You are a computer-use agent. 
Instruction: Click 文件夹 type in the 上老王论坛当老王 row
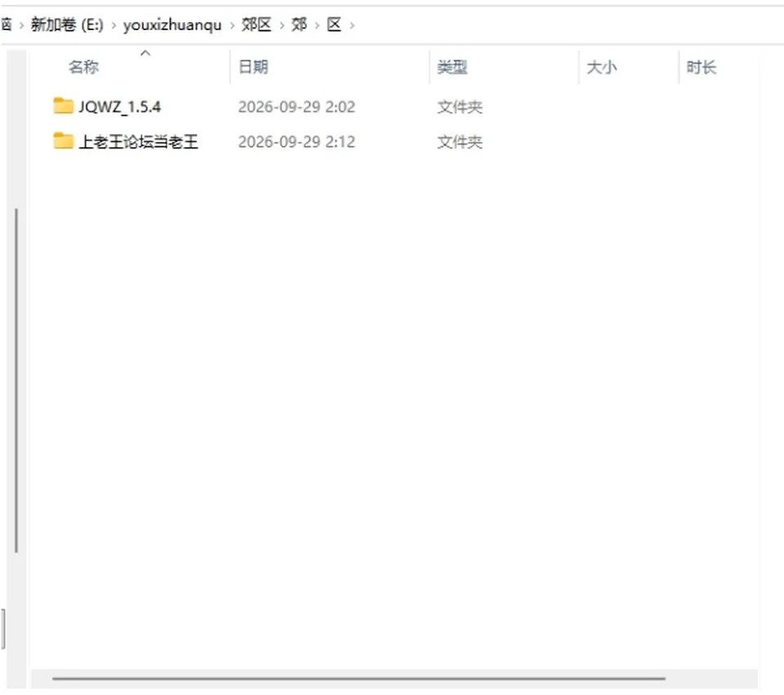point(460,141)
